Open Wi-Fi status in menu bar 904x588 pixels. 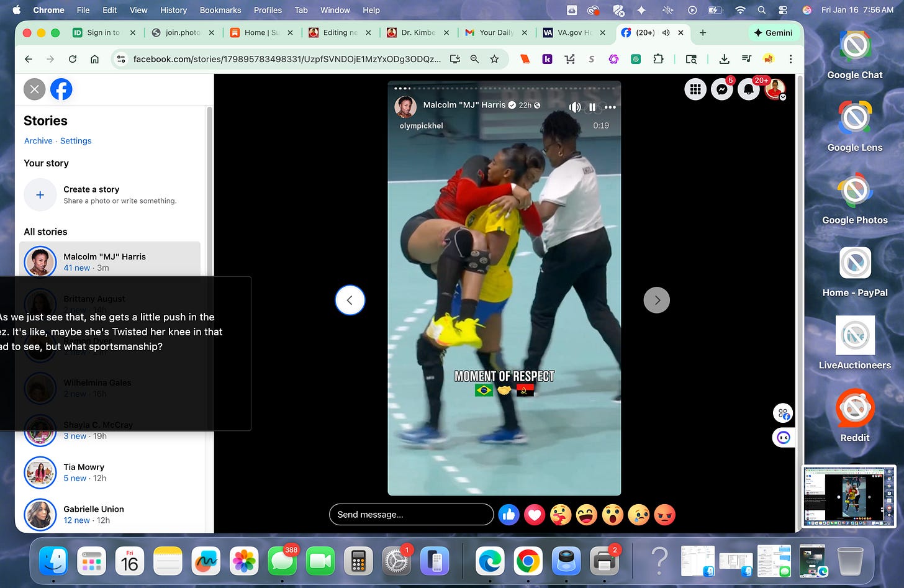[x=740, y=10]
